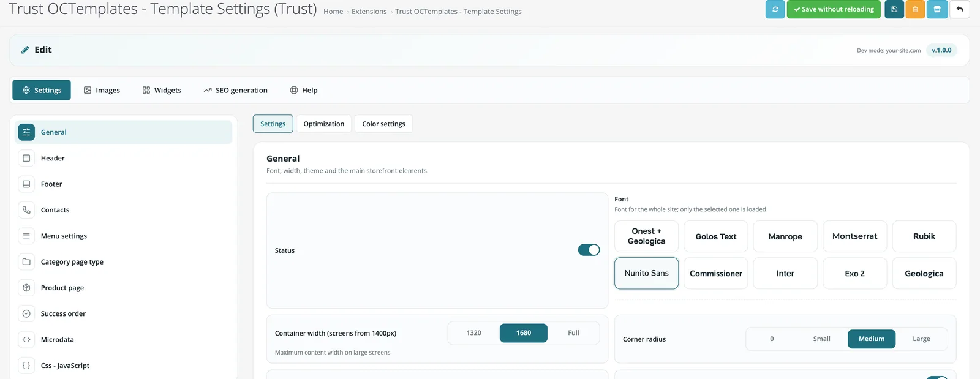Choose the Montserrat font option
This screenshot has height=379, width=980.
click(854, 236)
